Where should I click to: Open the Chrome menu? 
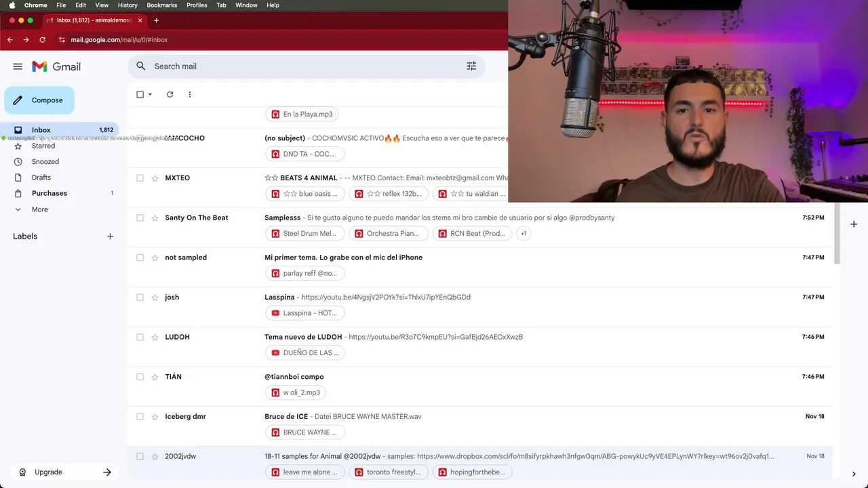[36, 5]
